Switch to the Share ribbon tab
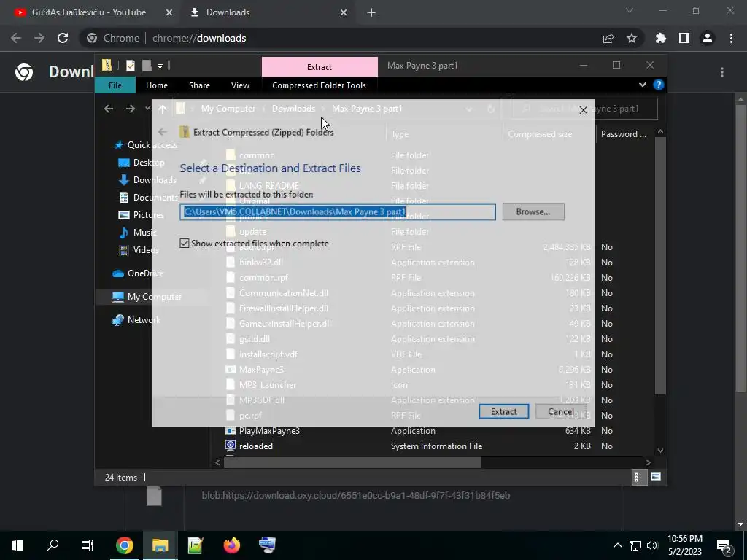 tap(199, 85)
